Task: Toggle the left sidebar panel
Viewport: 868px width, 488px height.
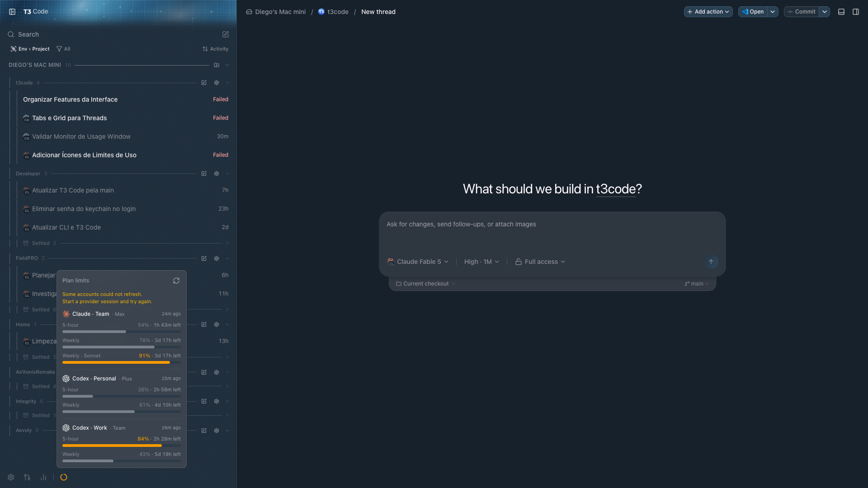Action: (x=12, y=12)
